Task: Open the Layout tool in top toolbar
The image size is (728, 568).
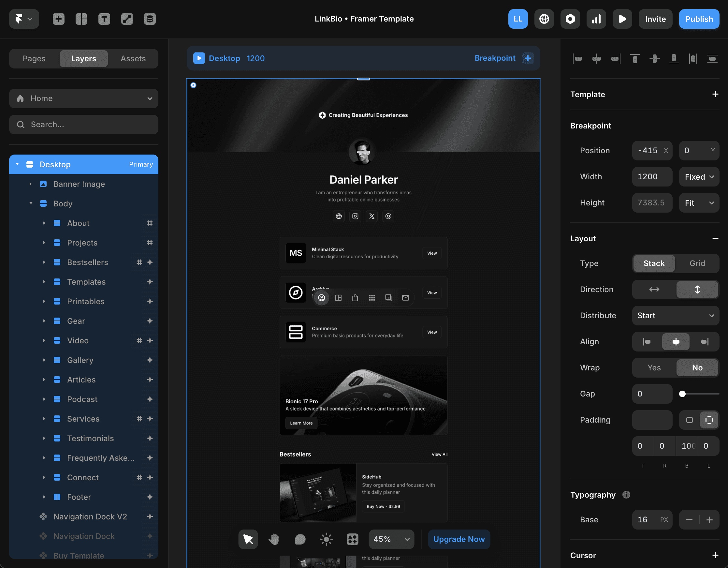Action: [x=81, y=19]
